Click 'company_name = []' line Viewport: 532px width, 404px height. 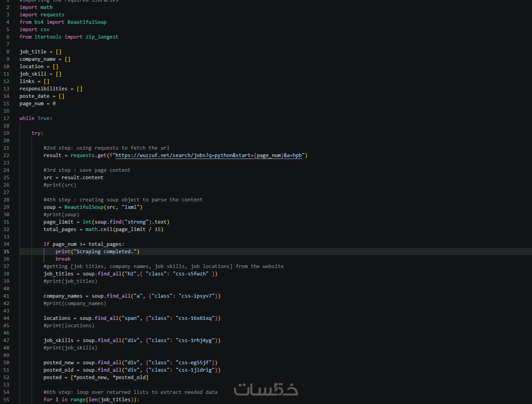(45, 59)
